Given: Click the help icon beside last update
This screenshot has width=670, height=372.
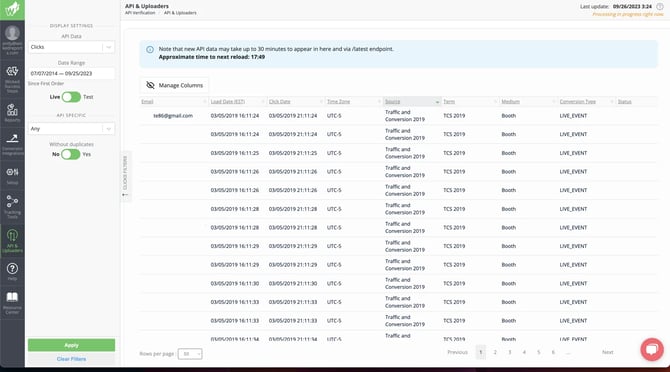Looking at the screenshot, I should tap(660, 6).
